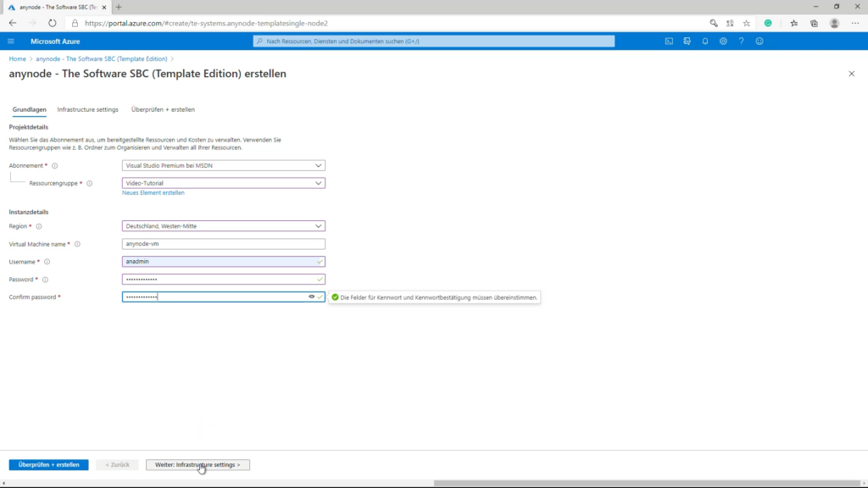Focus the Azure resource search box

(434, 41)
